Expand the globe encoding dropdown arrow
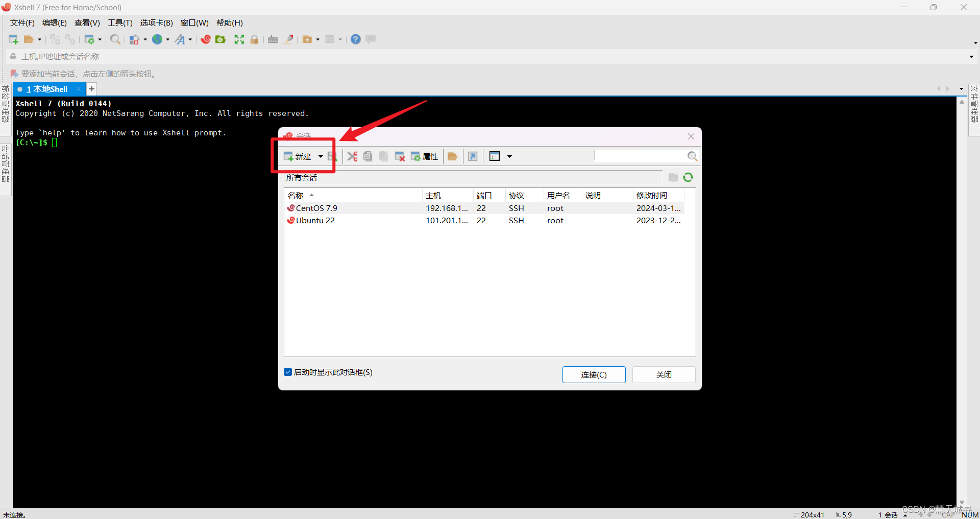Screen dimensions: 980x519 click(168, 39)
